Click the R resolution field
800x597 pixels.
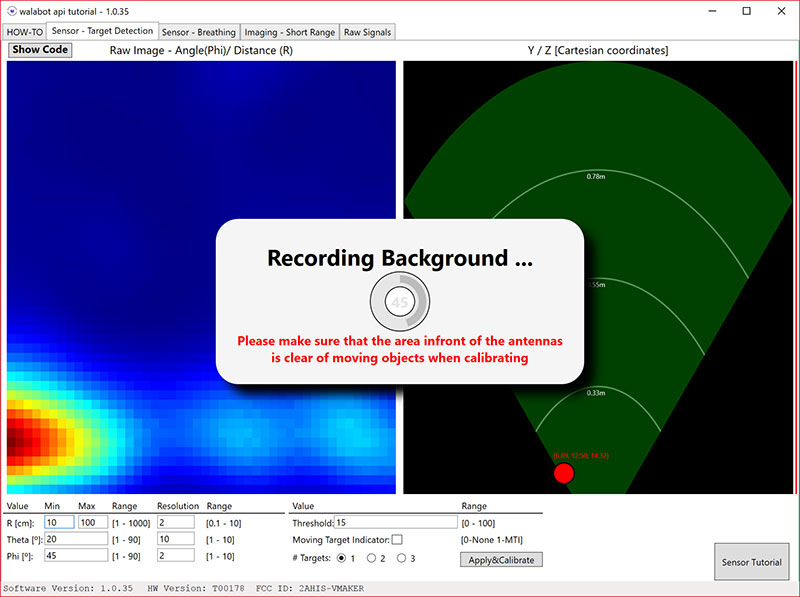pos(176,522)
